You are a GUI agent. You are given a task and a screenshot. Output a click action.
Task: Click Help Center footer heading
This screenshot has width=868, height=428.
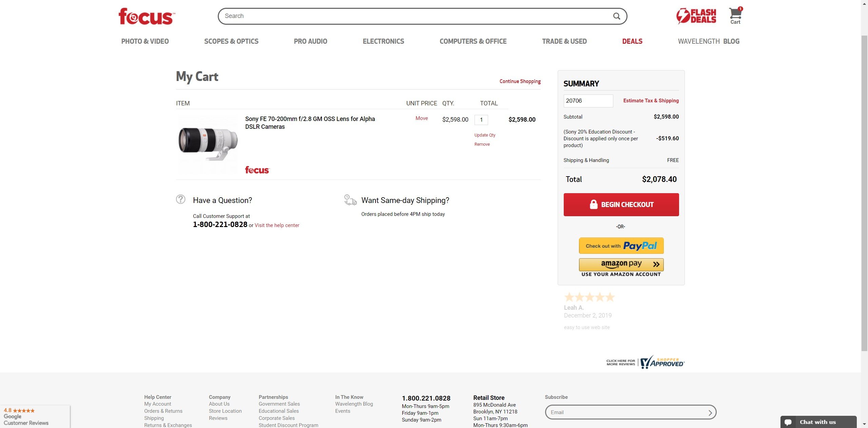pyautogui.click(x=158, y=397)
